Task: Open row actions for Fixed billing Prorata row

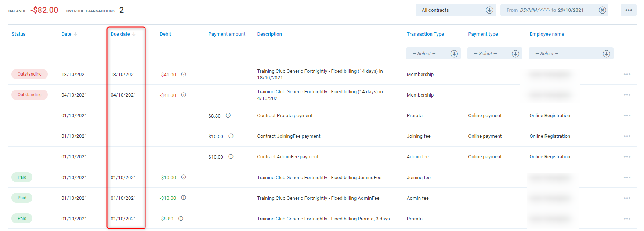Action: (627, 219)
